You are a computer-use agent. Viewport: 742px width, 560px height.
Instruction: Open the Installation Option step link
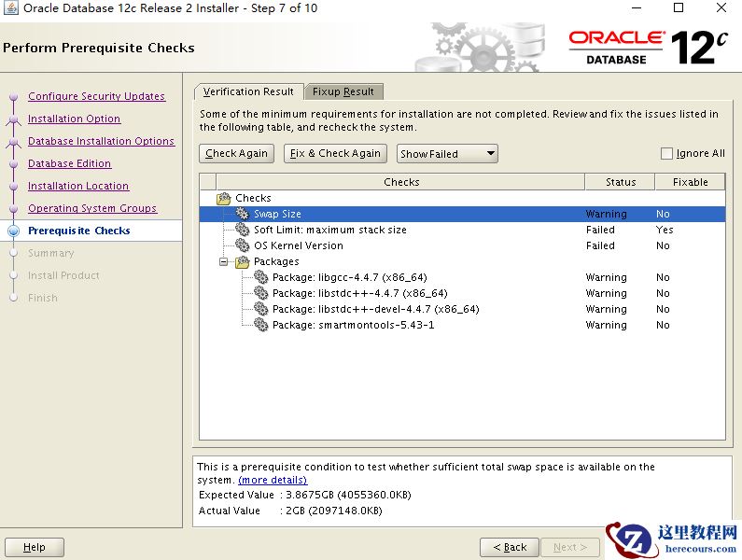click(x=75, y=119)
